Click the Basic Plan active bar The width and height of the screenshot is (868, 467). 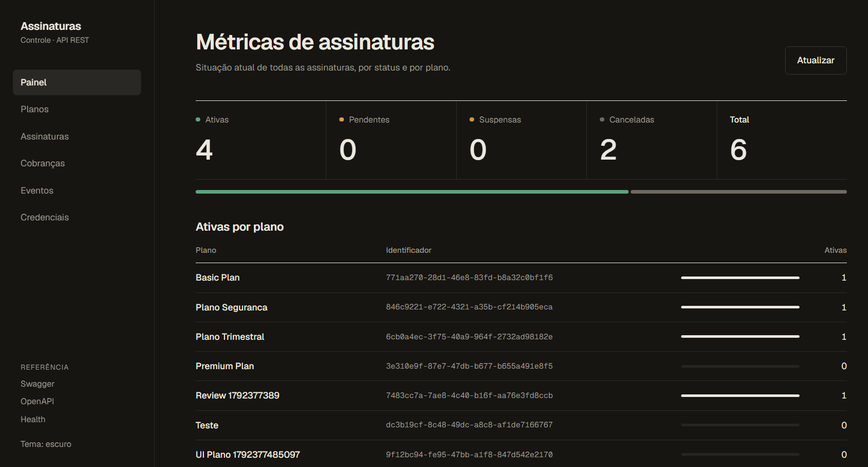740,278
